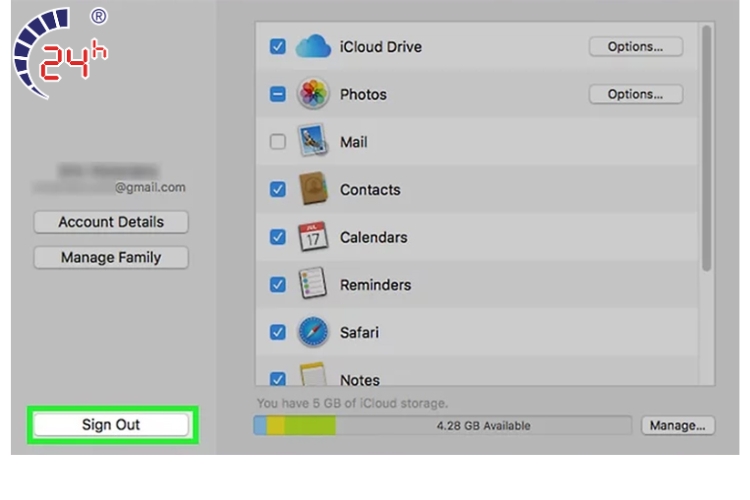The height and width of the screenshot is (500, 750).
Task: Click the Manage storage button
Action: click(678, 425)
